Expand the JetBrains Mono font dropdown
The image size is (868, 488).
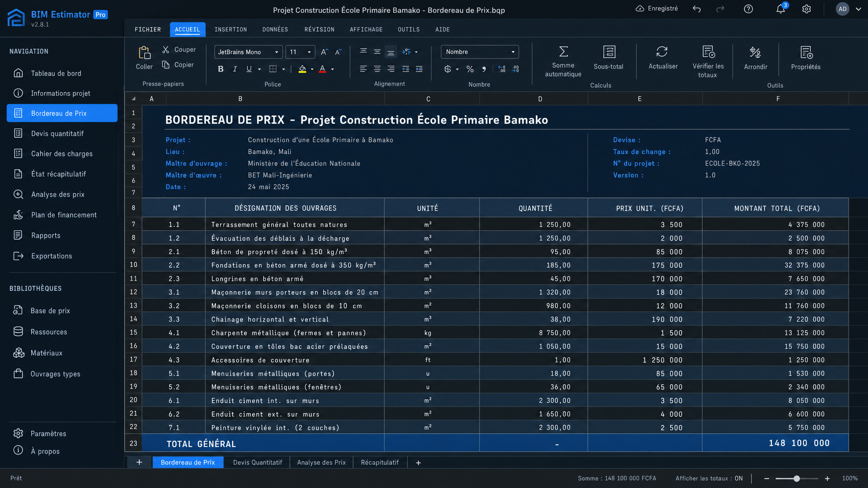(248, 52)
